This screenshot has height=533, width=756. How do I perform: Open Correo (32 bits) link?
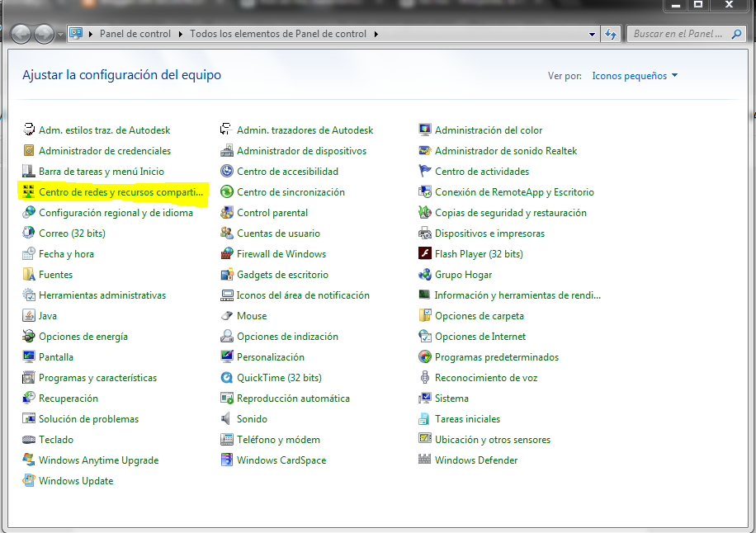(x=72, y=233)
